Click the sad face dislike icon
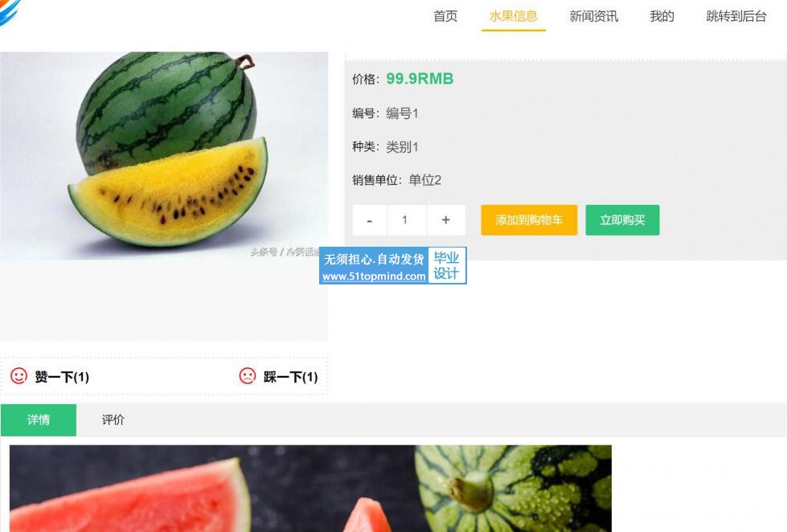787x532 pixels. pyautogui.click(x=248, y=376)
